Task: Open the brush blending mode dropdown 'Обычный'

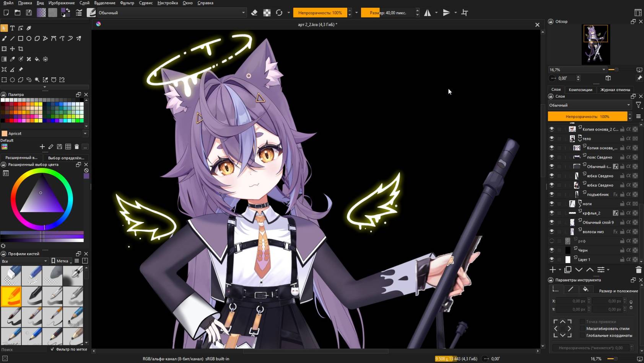Action: pyautogui.click(x=171, y=13)
